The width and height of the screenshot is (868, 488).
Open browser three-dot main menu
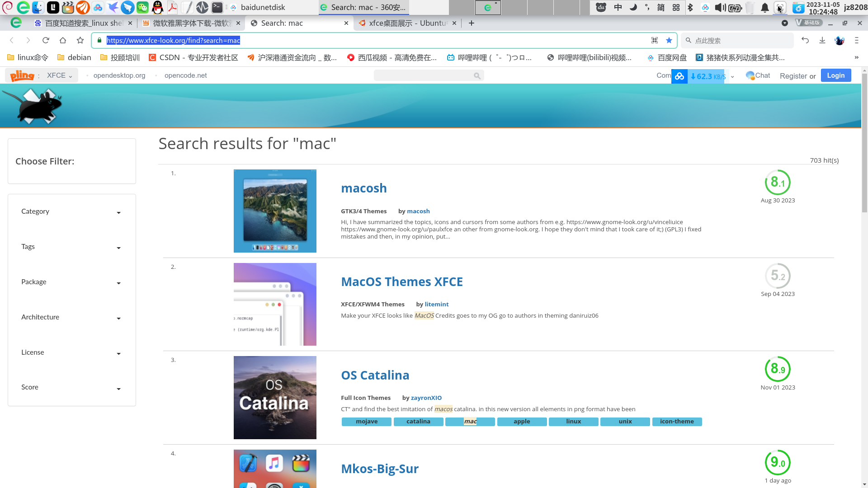tap(857, 40)
